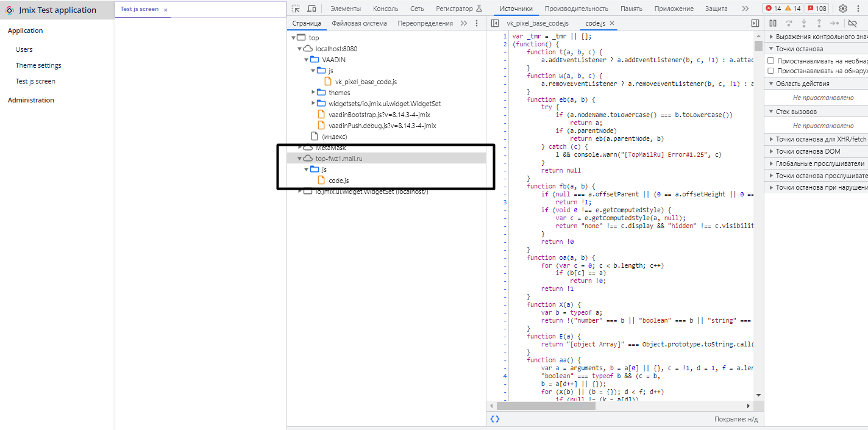This screenshot has height=430, width=868.
Task: Open the Производительность panel
Action: click(577, 9)
